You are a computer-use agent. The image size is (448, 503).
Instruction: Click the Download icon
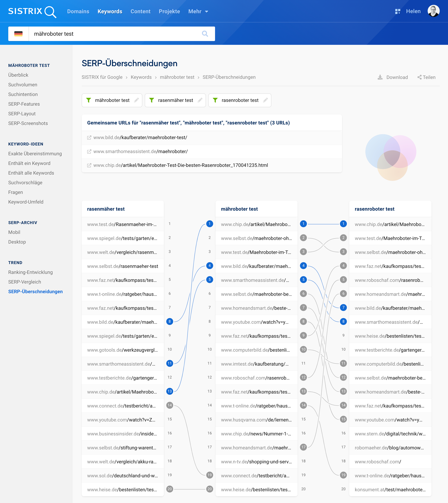pos(380,77)
